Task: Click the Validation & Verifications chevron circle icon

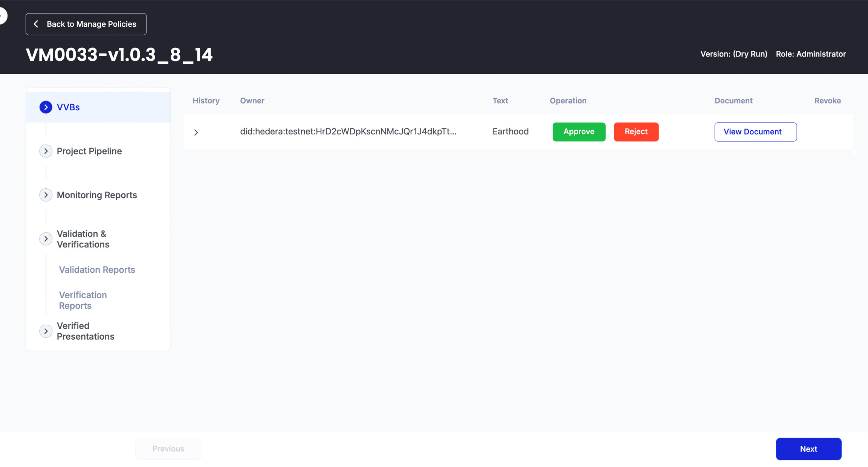Action: (x=46, y=239)
